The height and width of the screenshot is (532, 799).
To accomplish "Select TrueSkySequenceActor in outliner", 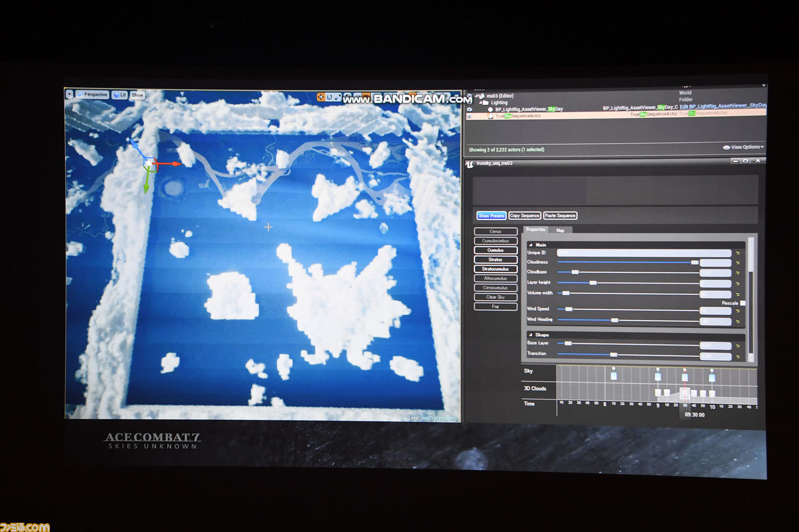I will tap(518, 115).
